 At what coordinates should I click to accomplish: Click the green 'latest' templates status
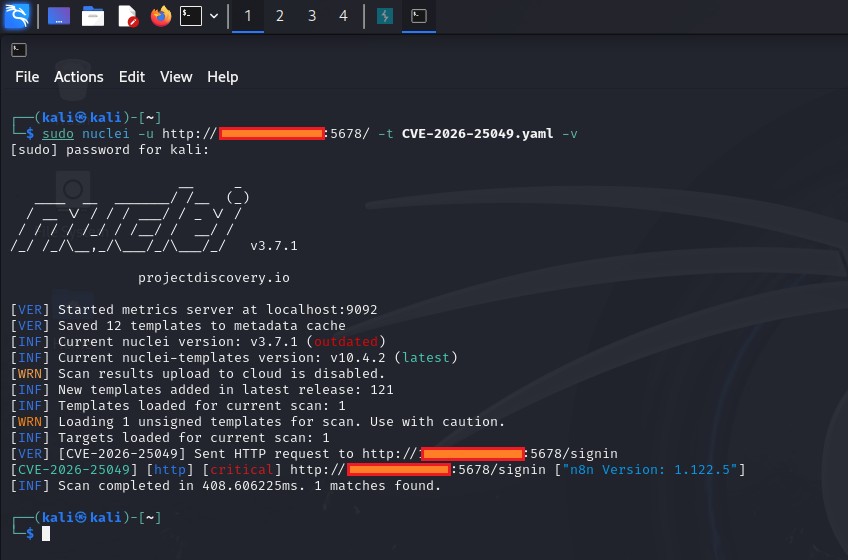coord(426,358)
